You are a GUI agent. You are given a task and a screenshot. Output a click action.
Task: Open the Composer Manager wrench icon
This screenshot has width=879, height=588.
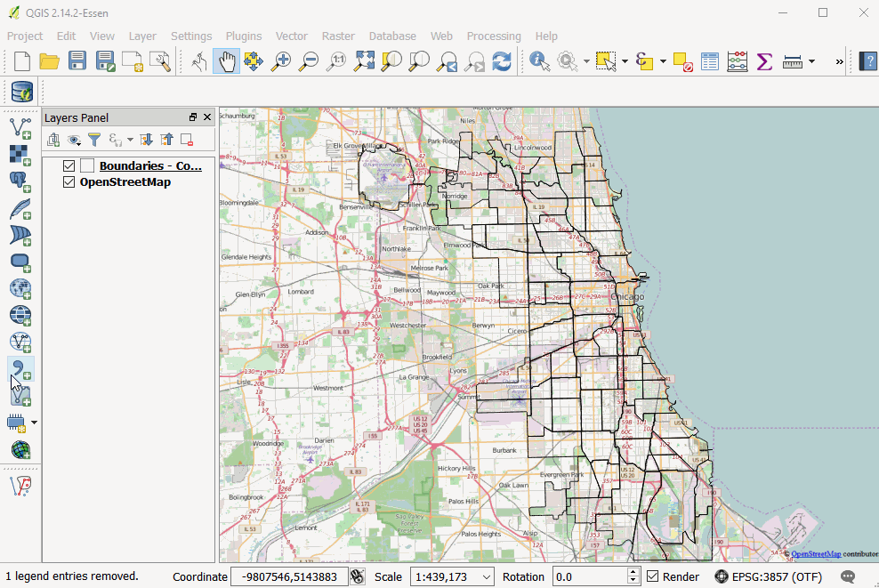pos(160,61)
